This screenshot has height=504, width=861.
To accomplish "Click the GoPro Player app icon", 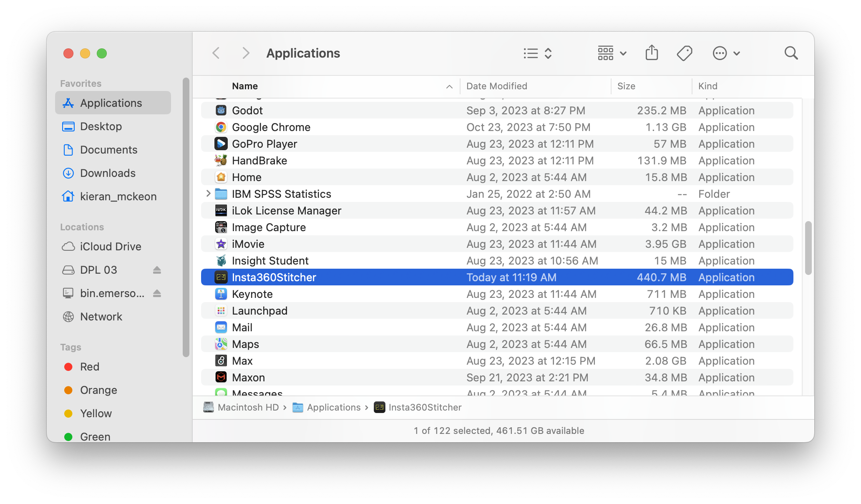I will point(221,144).
